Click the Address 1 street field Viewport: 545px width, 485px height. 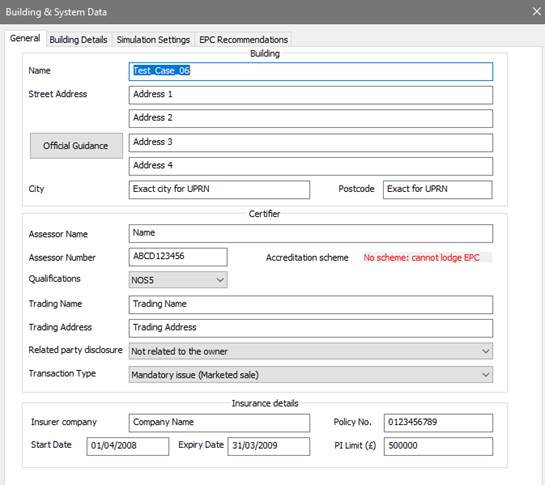(311, 95)
